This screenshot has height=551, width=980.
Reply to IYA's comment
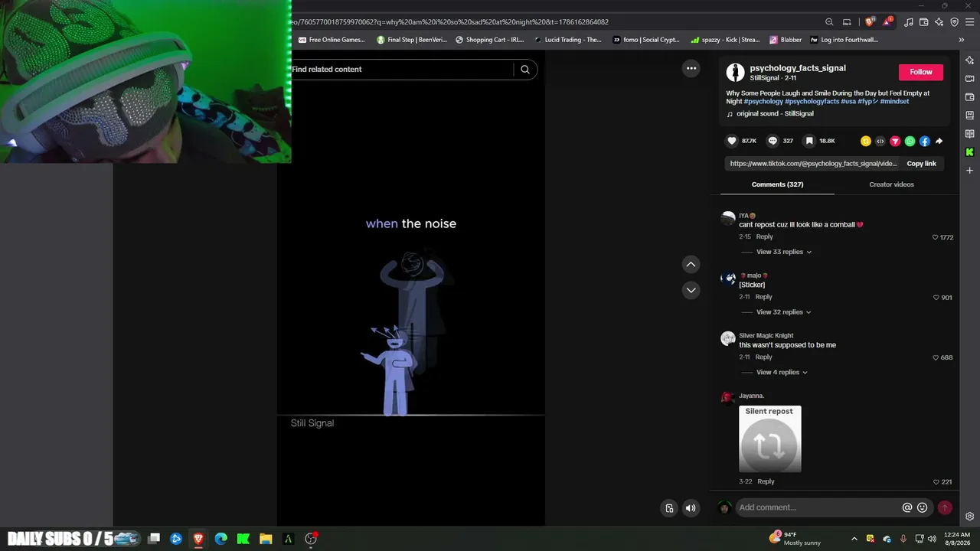point(765,236)
